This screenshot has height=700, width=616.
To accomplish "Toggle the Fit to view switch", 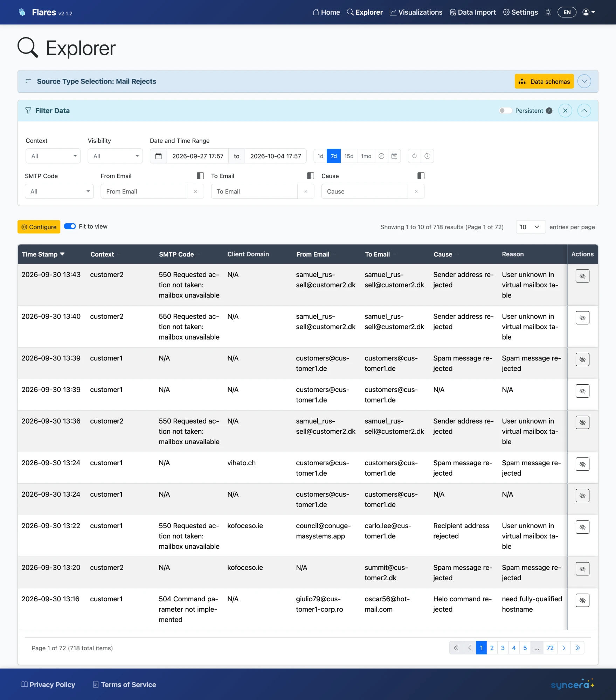I will (70, 226).
